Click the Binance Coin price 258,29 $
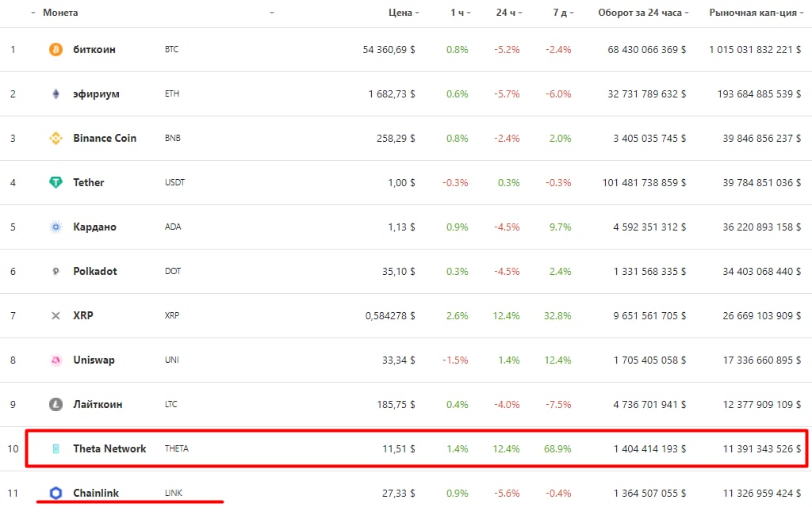The height and width of the screenshot is (511, 812). tap(396, 138)
